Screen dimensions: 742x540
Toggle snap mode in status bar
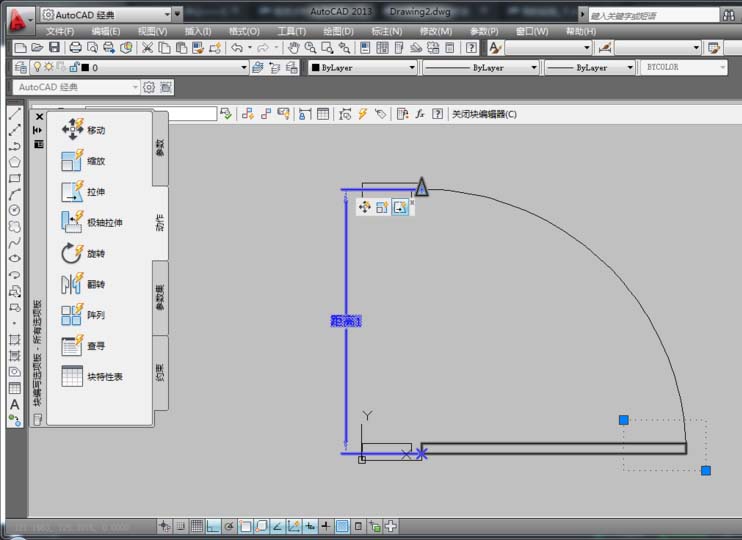pos(181,526)
